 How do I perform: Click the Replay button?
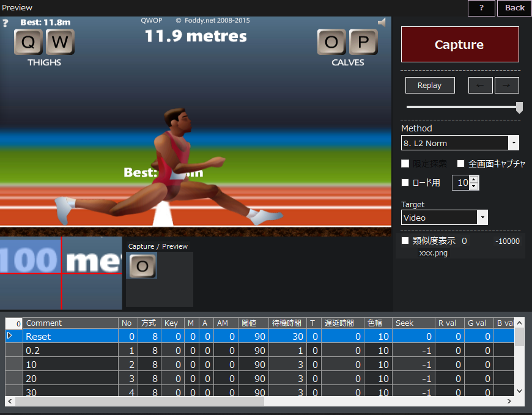[430, 85]
